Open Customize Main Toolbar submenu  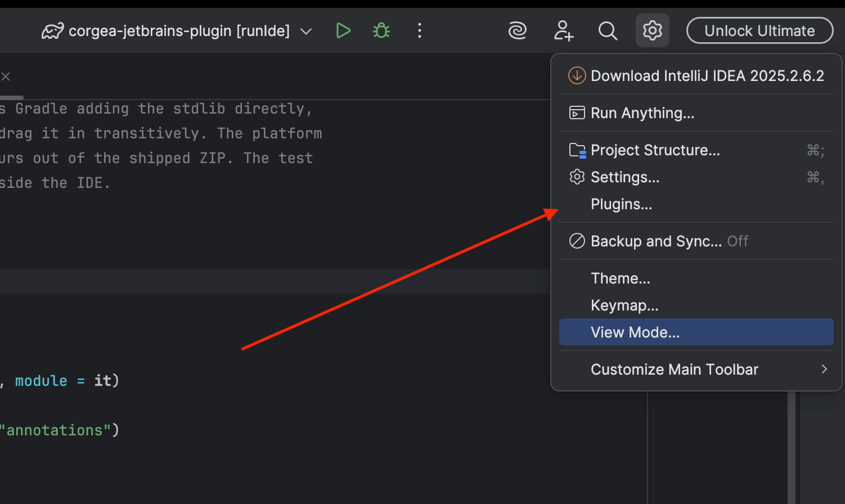coord(696,370)
